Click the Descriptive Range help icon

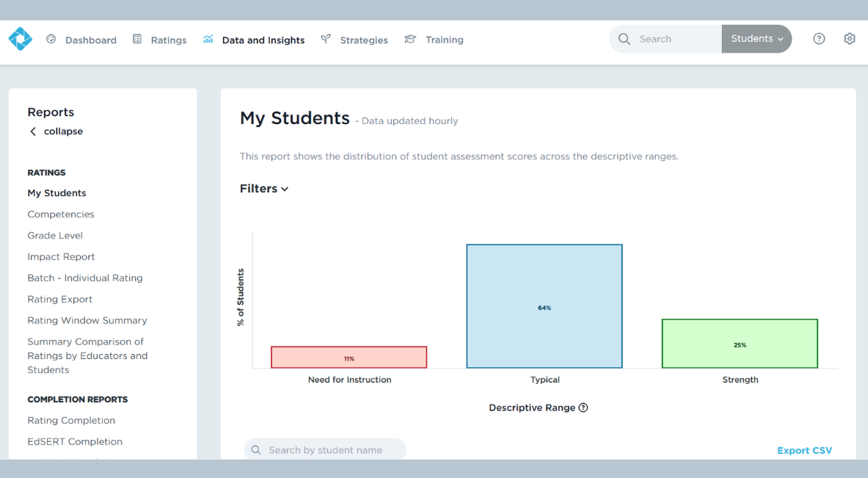pyautogui.click(x=583, y=408)
